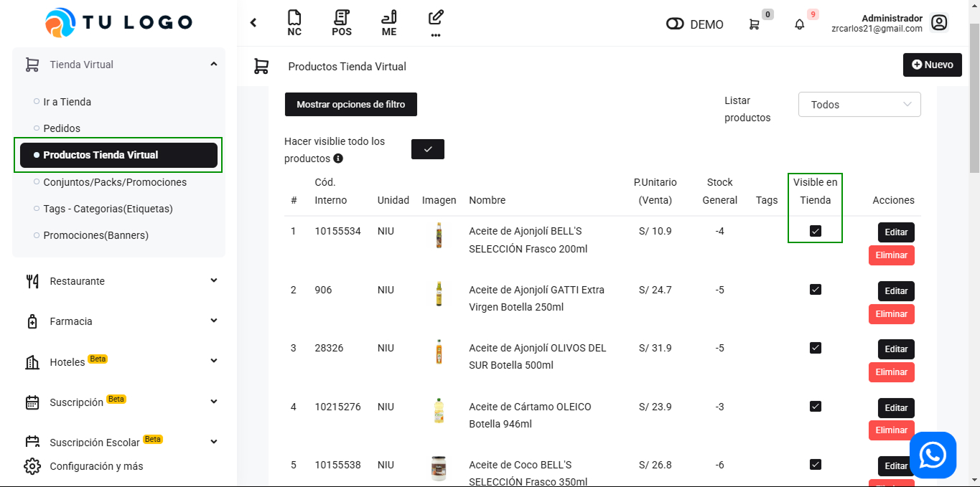Open the shopping cart icon in header
Image resolution: width=980 pixels, height=487 pixels.
tap(754, 24)
